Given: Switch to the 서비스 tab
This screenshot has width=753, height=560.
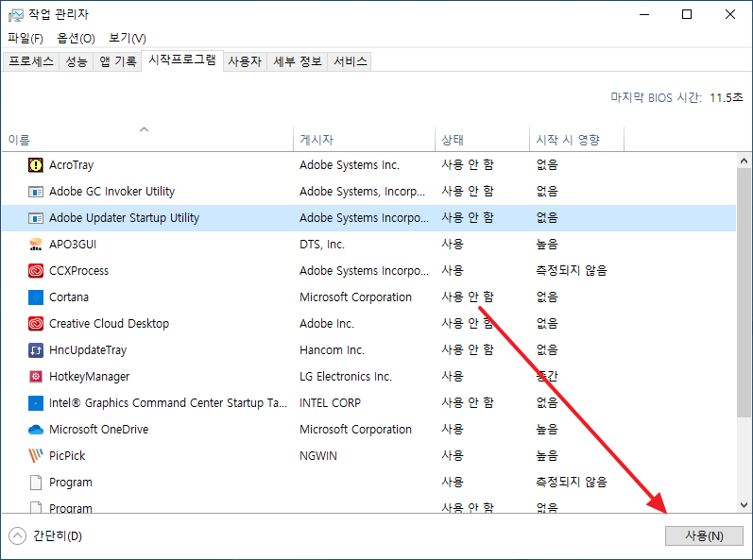Looking at the screenshot, I should pos(351,61).
